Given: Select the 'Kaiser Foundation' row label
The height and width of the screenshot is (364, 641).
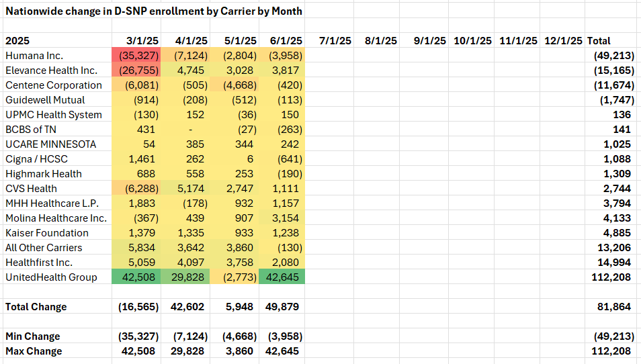Looking at the screenshot, I should pos(58,232).
